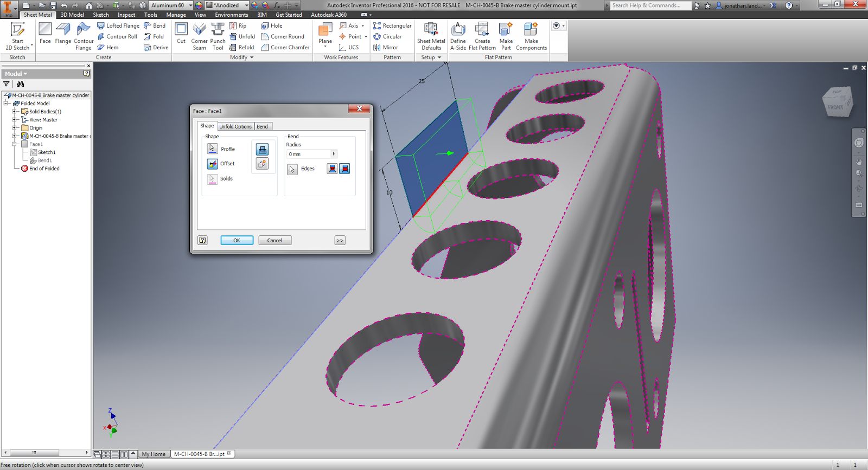Screen dimensions: 868x470
Task: Click Cancel in Face dialog
Action: point(275,240)
